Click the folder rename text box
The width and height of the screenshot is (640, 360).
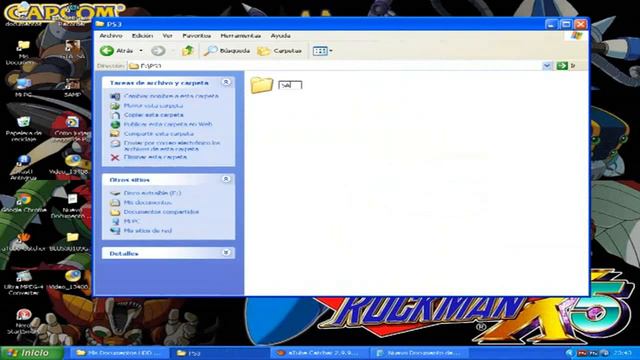[x=290, y=85]
